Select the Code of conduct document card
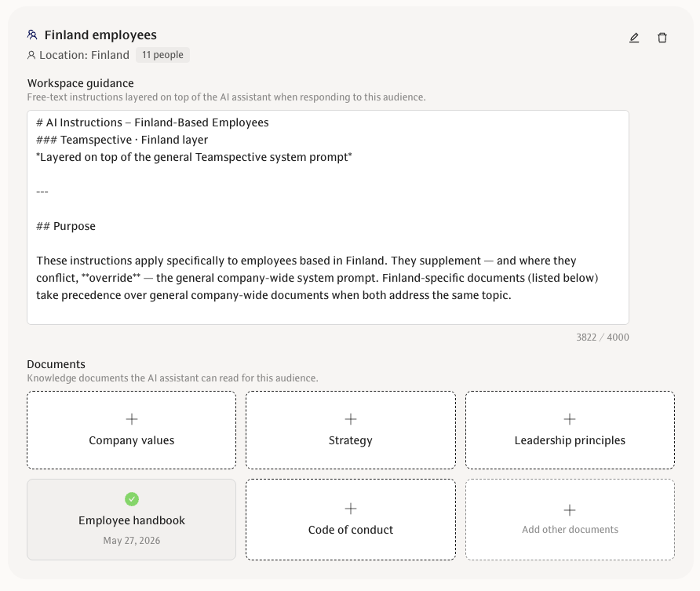Screen dimensions: 700x591 tap(351, 520)
